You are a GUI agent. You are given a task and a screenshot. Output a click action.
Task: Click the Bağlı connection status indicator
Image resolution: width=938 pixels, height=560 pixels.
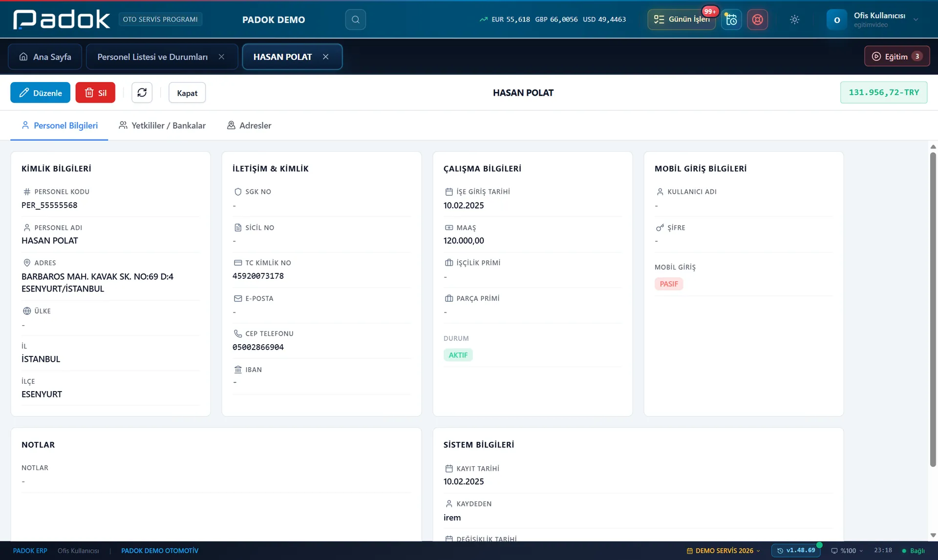coord(913,551)
